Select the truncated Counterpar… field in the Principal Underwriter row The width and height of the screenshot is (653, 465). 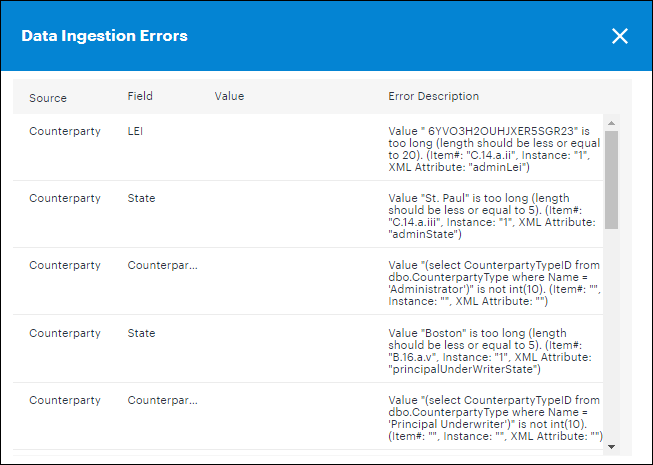162,400
